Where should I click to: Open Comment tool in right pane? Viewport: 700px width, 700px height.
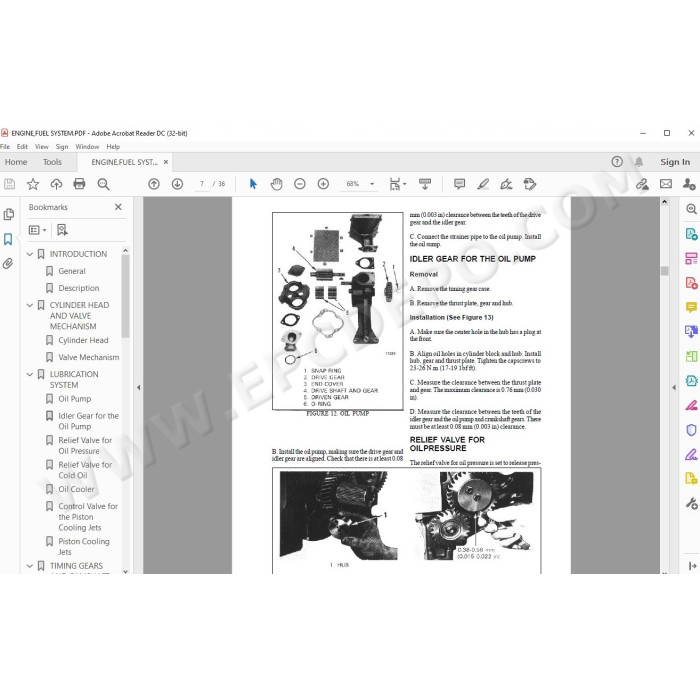tap(691, 307)
